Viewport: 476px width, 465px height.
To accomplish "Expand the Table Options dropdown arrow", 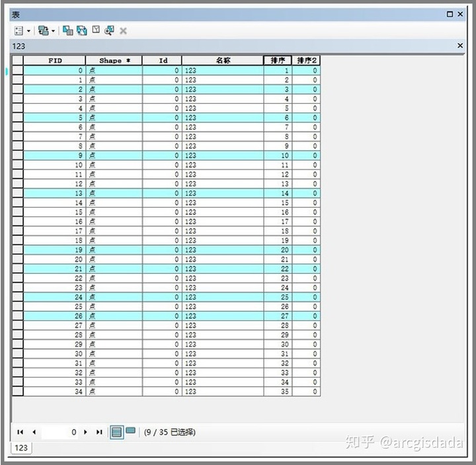I will click(x=28, y=31).
